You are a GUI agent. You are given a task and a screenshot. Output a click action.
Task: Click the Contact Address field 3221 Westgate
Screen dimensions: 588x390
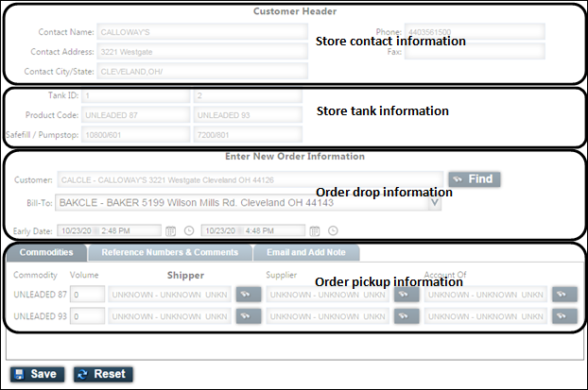pos(202,52)
